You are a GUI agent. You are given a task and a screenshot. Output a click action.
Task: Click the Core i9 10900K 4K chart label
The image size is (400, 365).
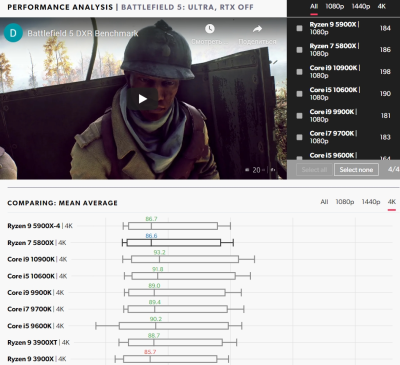[37, 259]
